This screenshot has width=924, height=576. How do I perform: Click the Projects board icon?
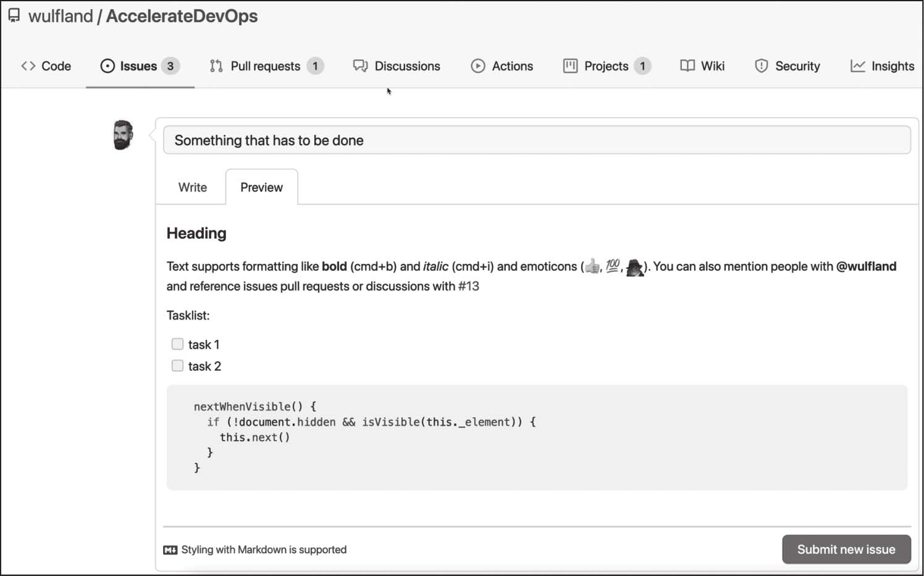point(570,66)
